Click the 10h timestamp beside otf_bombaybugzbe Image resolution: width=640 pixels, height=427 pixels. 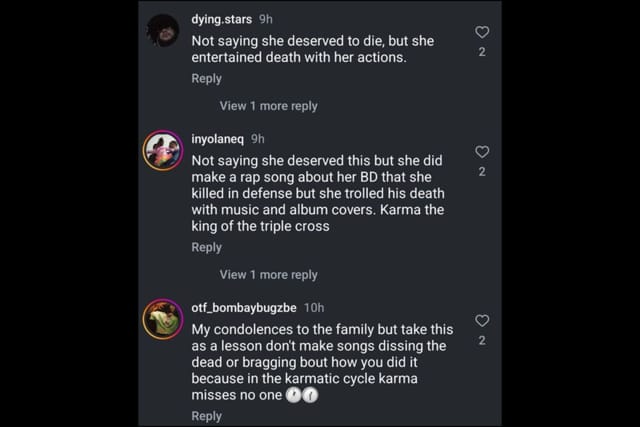pos(313,307)
